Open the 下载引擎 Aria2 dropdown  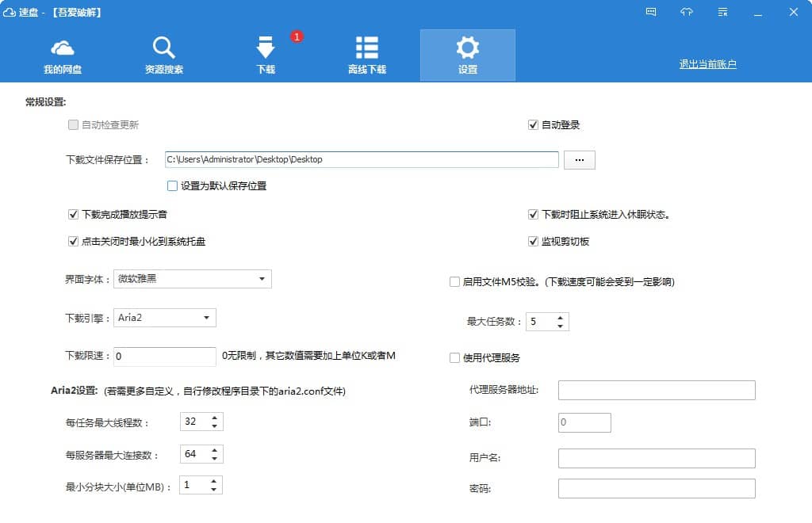165,318
